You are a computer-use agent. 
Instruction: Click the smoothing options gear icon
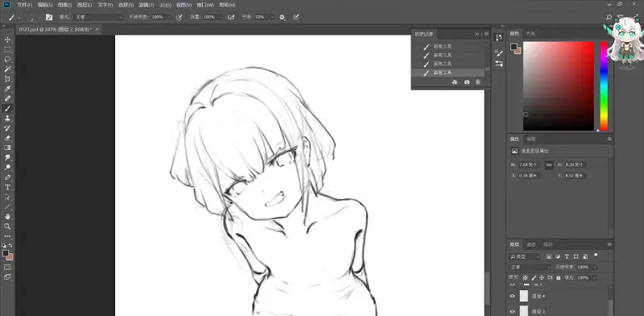pos(283,17)
